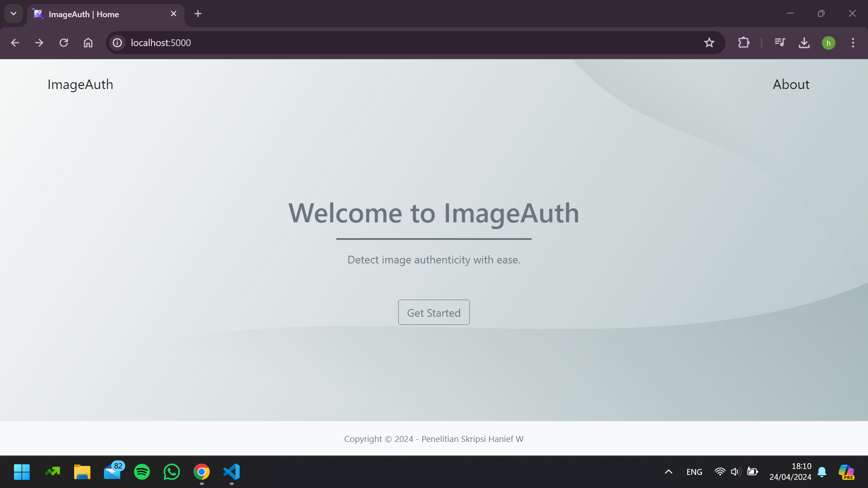The height and width of the screenshot is (488, 868).
Task: Bookmark this page with star icon
Action: (709, 42)
